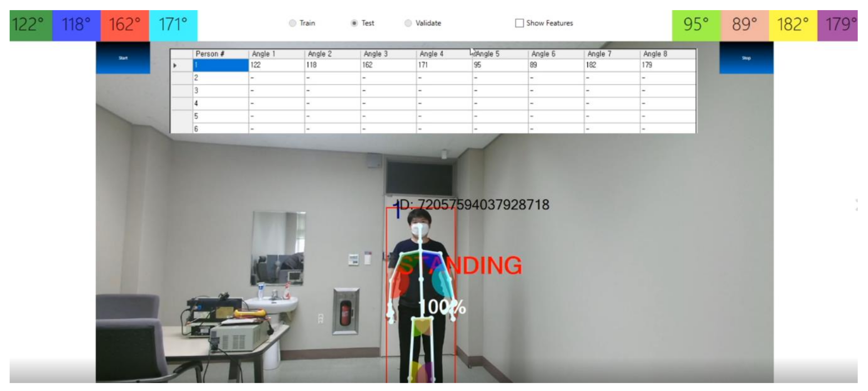Click the cyan 171° angle swatch
This screenshot has height=391, width=868.
point(173,25)
